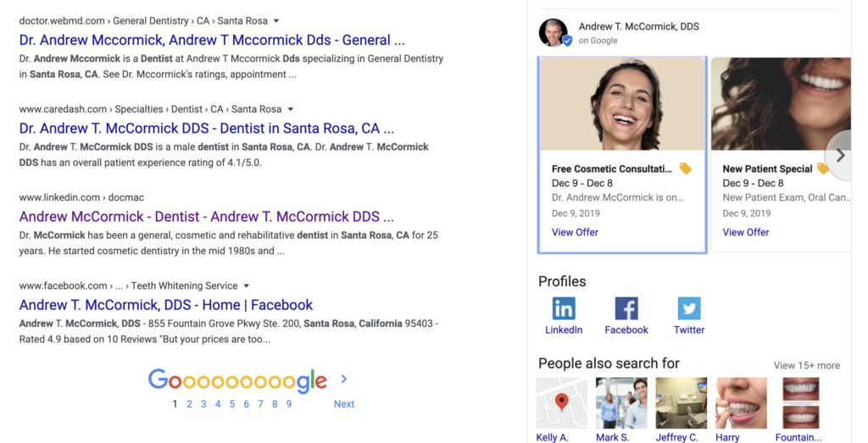Open the LinkedIn Andrew McCormick - Dentist result

pos(207,216)
